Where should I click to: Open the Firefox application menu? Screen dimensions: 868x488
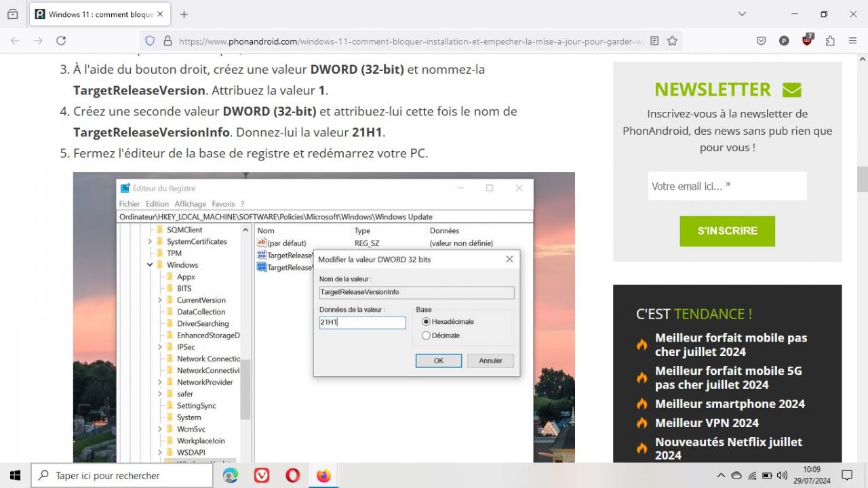click(x=853, y=41)
